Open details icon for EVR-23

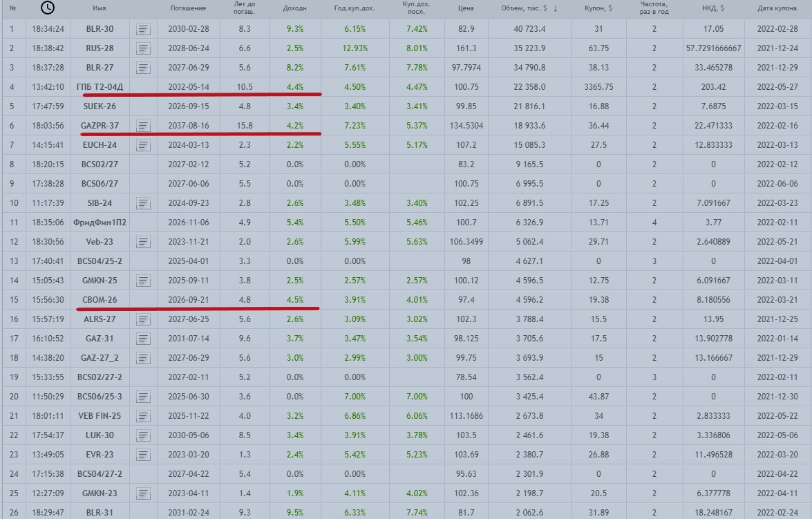(144, 455)
